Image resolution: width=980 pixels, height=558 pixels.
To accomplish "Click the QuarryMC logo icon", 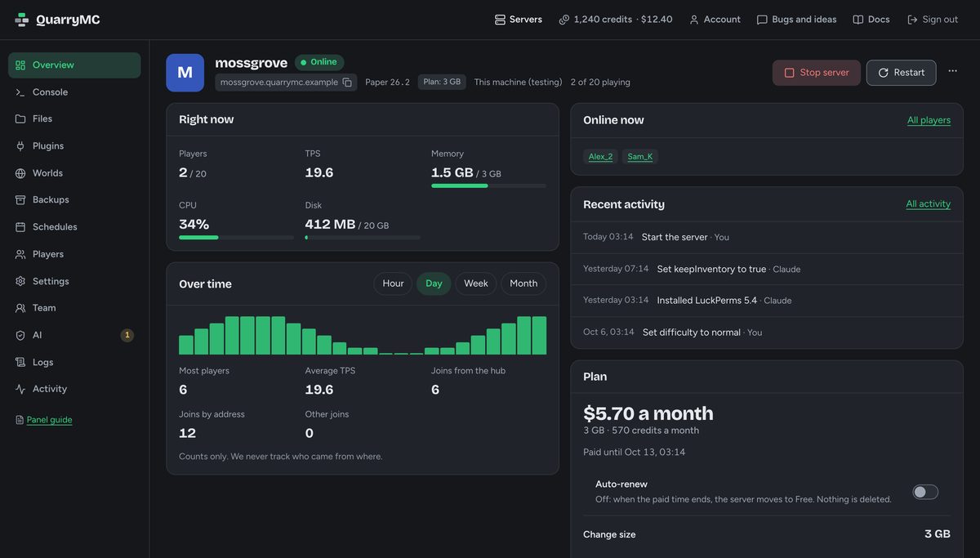I will pos(22,20).
